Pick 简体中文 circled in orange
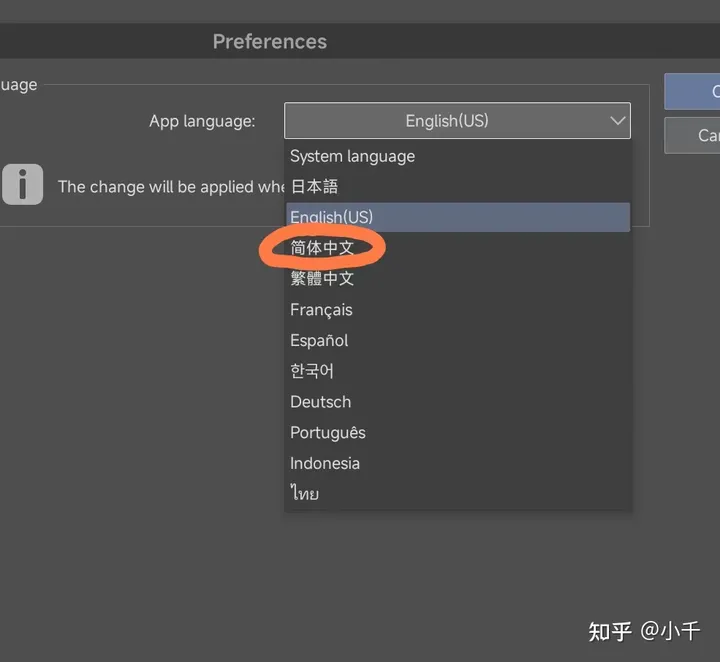This screenshot has width=720, height=662. click(x=322, y=247)
